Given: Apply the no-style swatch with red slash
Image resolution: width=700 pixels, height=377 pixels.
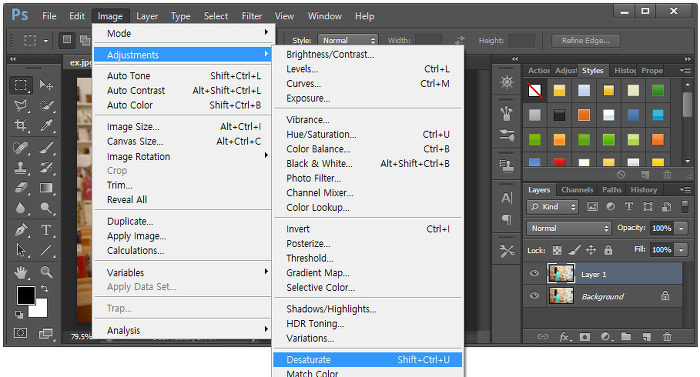Looking at the screenshot, I should (x=534, y=91).
